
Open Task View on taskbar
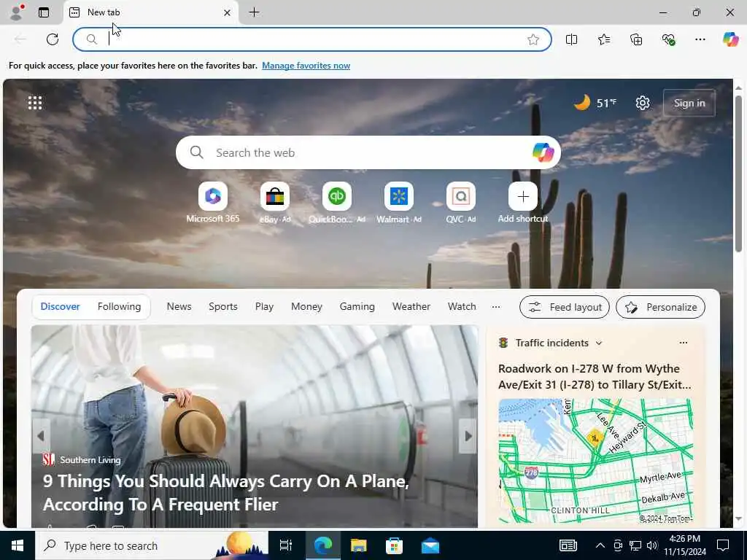(x=285, y=545)
